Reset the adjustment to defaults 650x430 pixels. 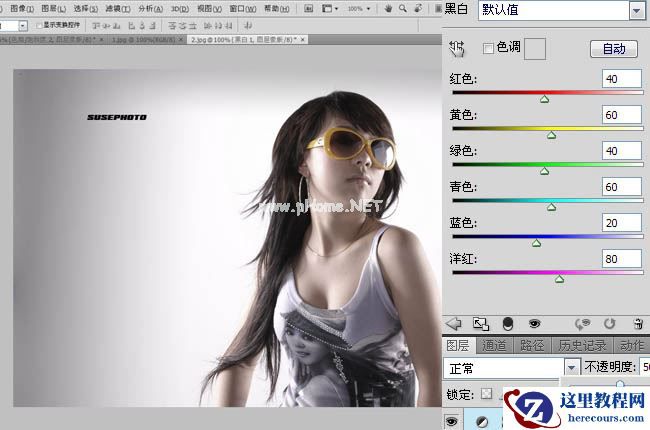pyautogui.click(x=609, y=323)
